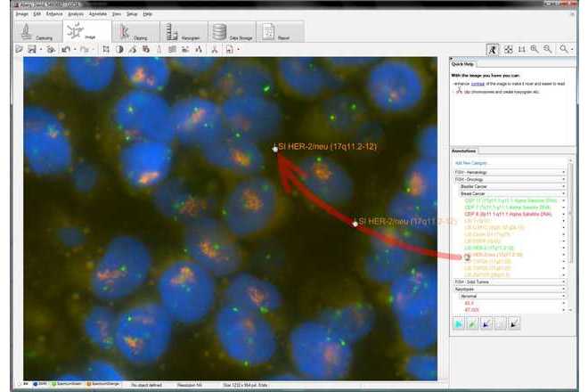Click the zoom out magnifier icon

(x=548, y=49)
